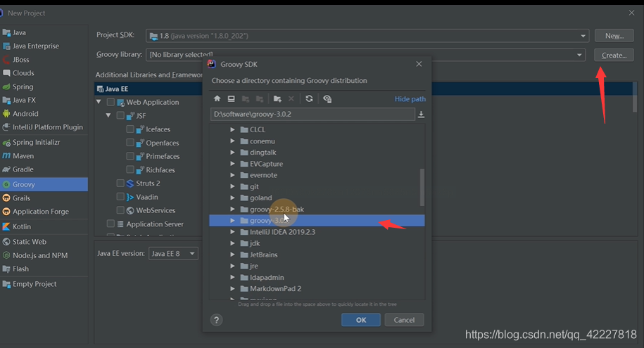Tick the Icefaces checkbox
Viewport: 644px width, 348px height.
(130, 129)
